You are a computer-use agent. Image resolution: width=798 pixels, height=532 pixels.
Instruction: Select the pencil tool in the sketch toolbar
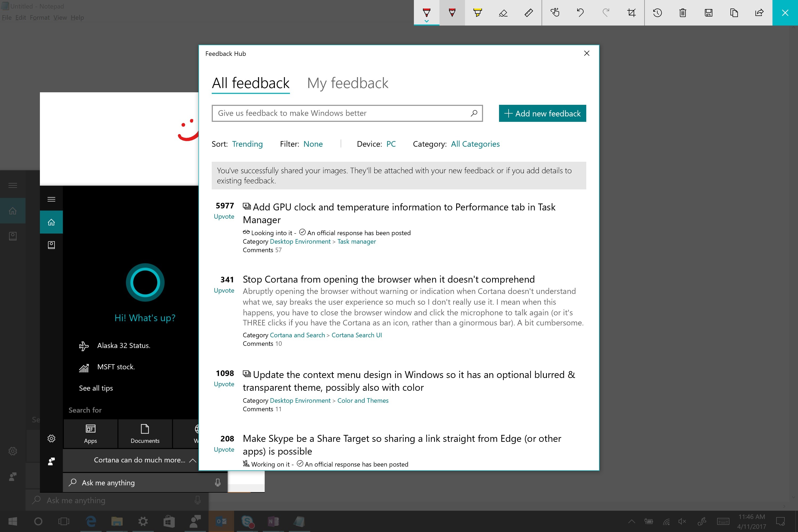point(452,13)
